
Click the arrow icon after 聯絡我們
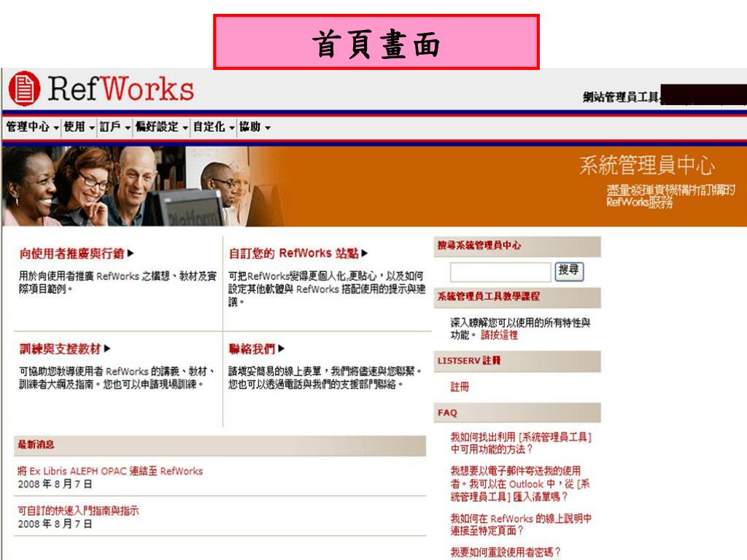click(281, 349)
